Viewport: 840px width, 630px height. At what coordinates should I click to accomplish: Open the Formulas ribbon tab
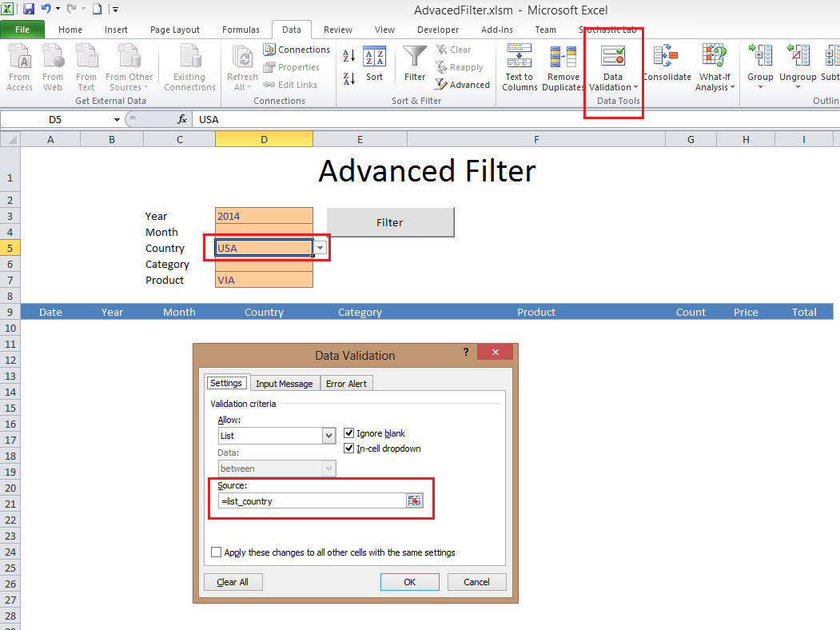pyautogui.click(x=241, y=30)
